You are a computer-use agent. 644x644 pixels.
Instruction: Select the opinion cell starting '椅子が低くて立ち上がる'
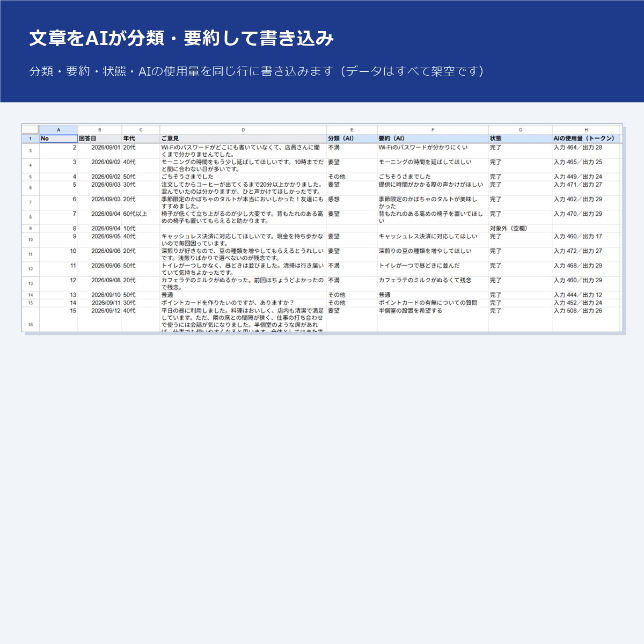coord(243,217)
